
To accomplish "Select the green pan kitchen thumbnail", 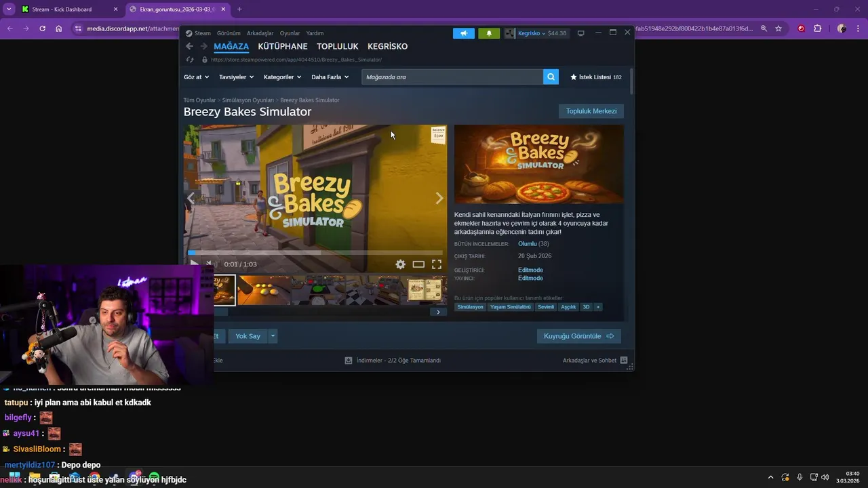I will click(319, 290).
